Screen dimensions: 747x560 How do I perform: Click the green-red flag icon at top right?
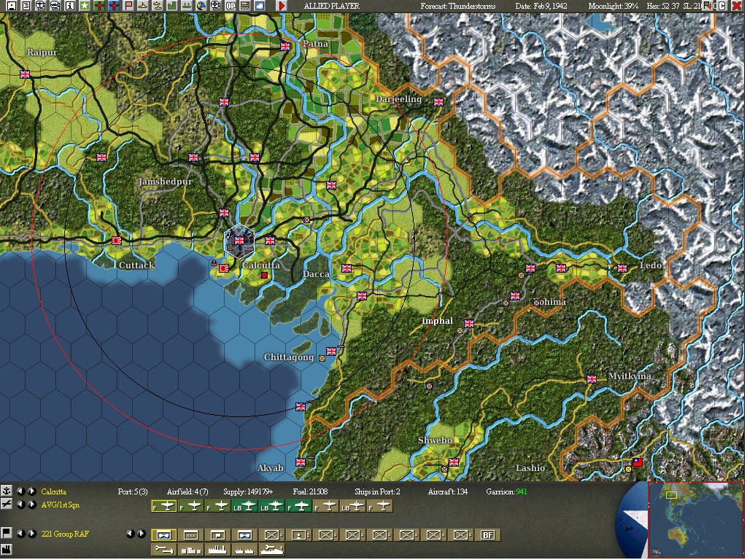click(x=708, y=6)
